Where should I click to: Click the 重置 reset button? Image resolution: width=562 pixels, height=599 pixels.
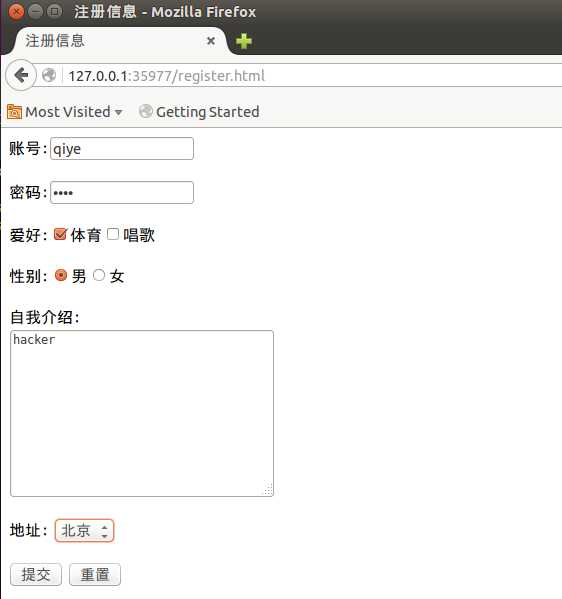95,574
